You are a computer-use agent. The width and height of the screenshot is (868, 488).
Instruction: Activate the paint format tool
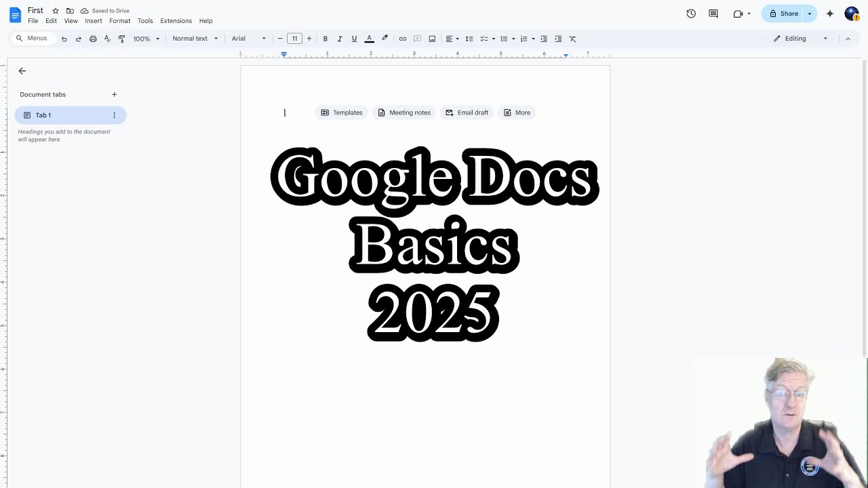[x=121, y=39]
